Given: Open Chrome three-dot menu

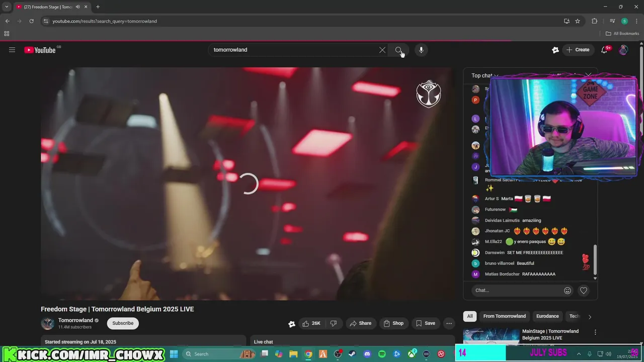Looking at the screenshot, I should point(636,21).
